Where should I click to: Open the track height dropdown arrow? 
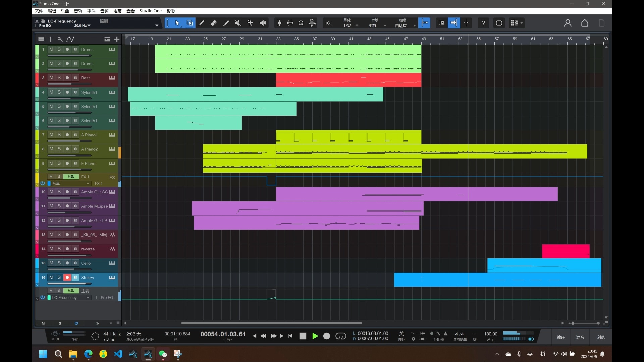[111, 323]
